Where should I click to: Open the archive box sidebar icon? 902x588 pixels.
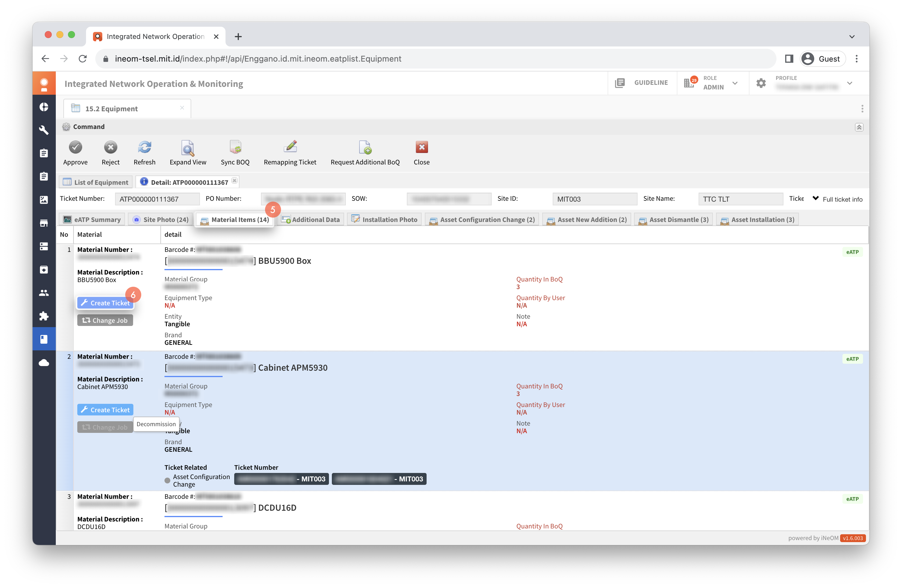point(44,270)
